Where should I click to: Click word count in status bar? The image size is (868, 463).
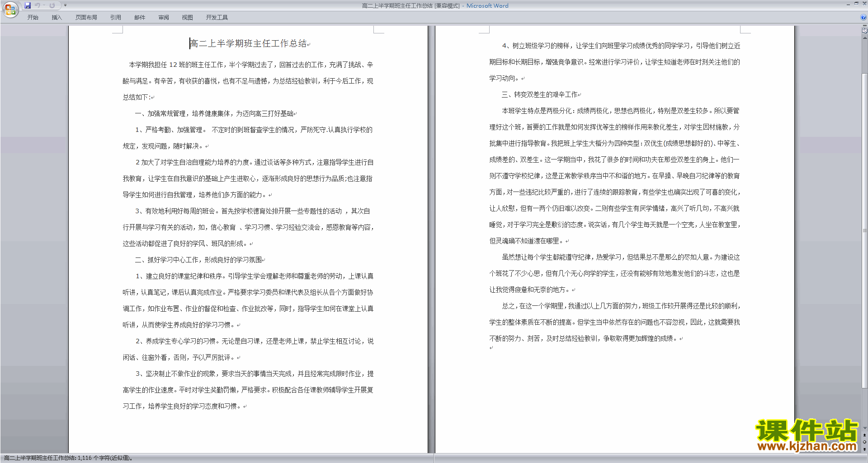coord(68,458)
